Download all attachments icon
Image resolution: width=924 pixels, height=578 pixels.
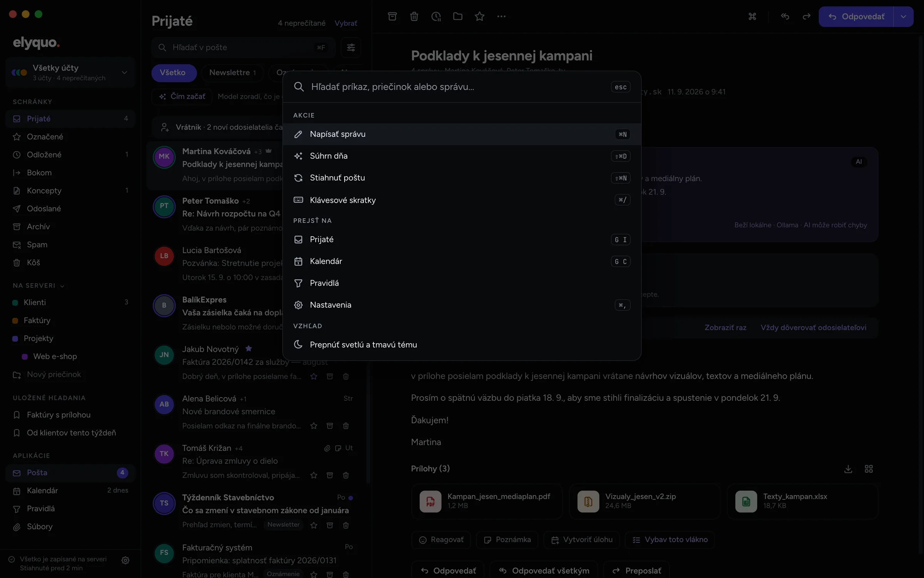pos(848,469)
